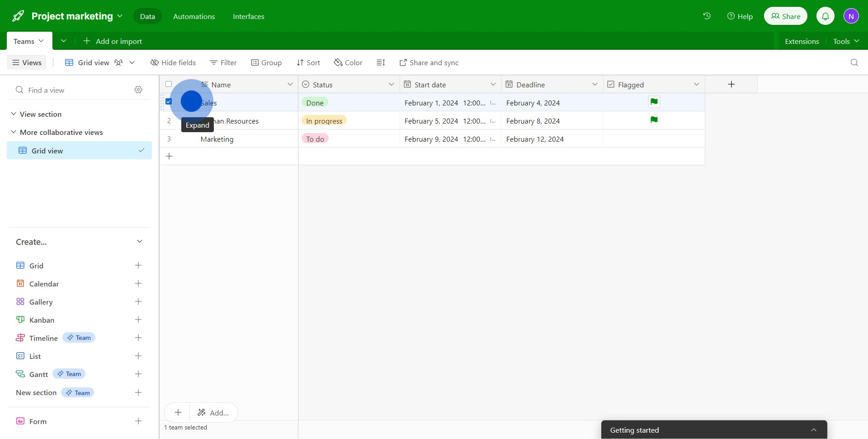Image resolution: width=868 pixels, height=439 pixels.
Task: Open the Interfaces tab
Action: click(248, 16)
